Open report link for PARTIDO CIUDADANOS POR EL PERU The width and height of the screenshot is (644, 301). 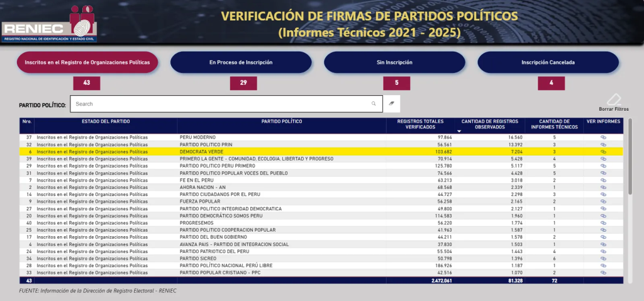pos(603,195)
